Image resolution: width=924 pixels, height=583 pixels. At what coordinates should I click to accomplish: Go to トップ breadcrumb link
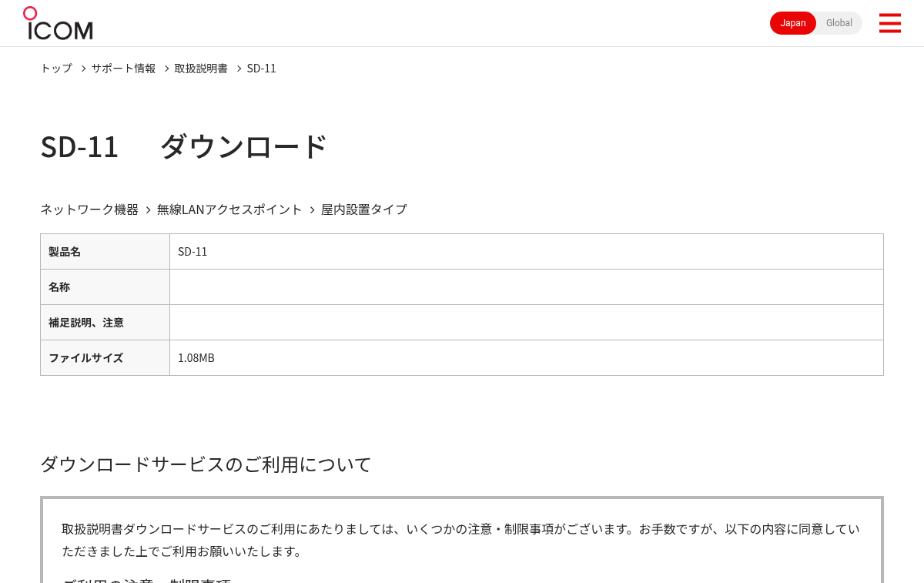(x=56, y=68)
